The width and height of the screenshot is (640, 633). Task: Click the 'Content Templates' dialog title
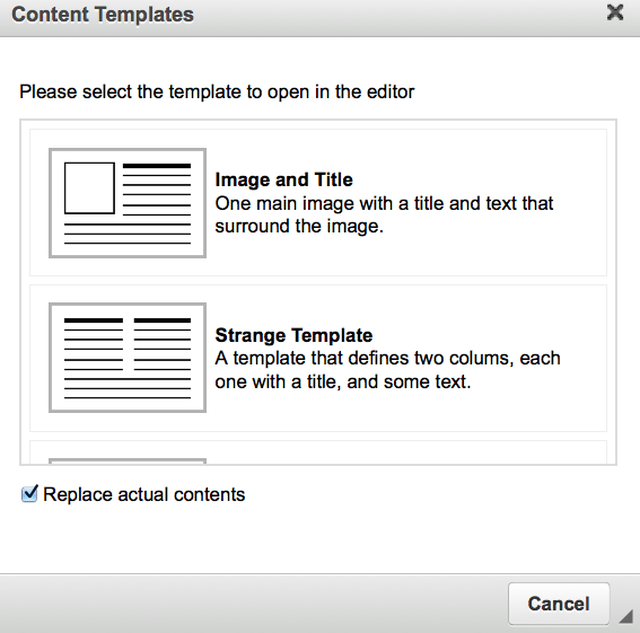pos(103,15)
